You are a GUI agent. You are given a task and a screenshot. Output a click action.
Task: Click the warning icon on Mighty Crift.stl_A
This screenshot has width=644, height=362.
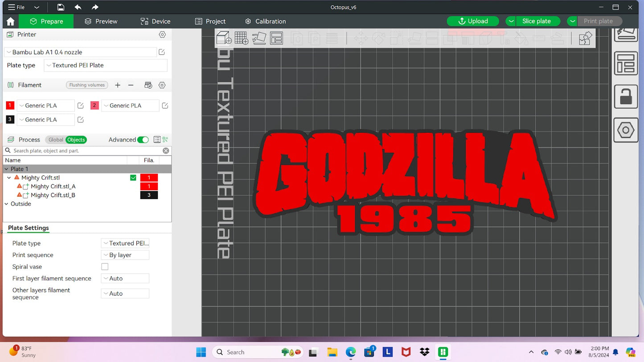tap(19, 186)
